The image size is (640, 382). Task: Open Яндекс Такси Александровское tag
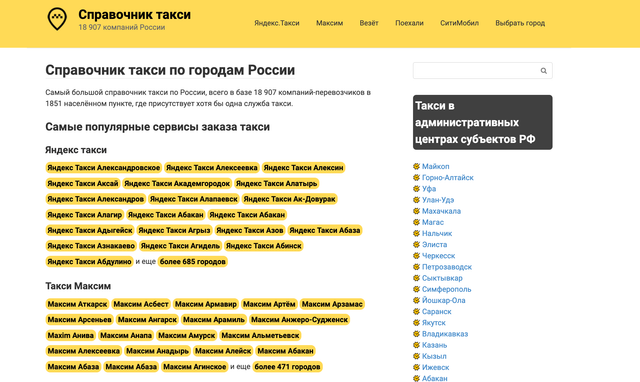[x=104, y=168]
